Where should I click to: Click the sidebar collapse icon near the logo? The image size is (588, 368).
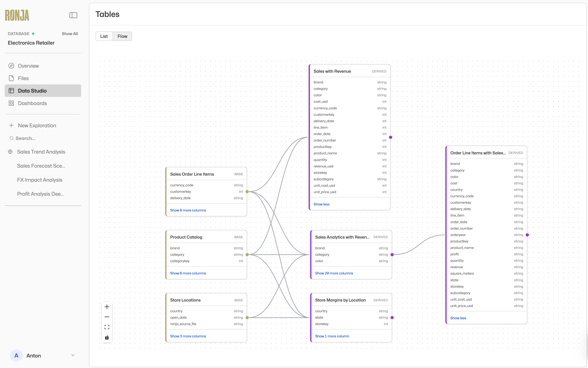pyautogui.click(x=73, y=15)
